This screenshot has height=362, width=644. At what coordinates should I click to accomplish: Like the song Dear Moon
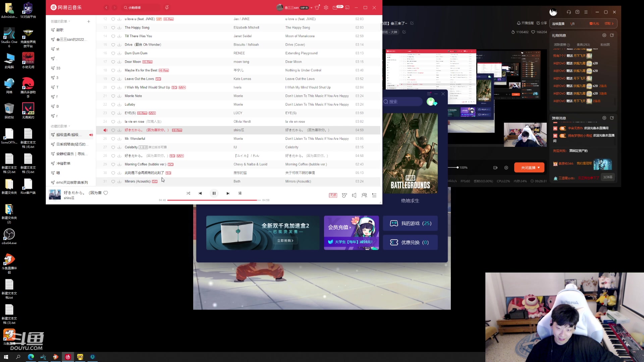point(113,62)
